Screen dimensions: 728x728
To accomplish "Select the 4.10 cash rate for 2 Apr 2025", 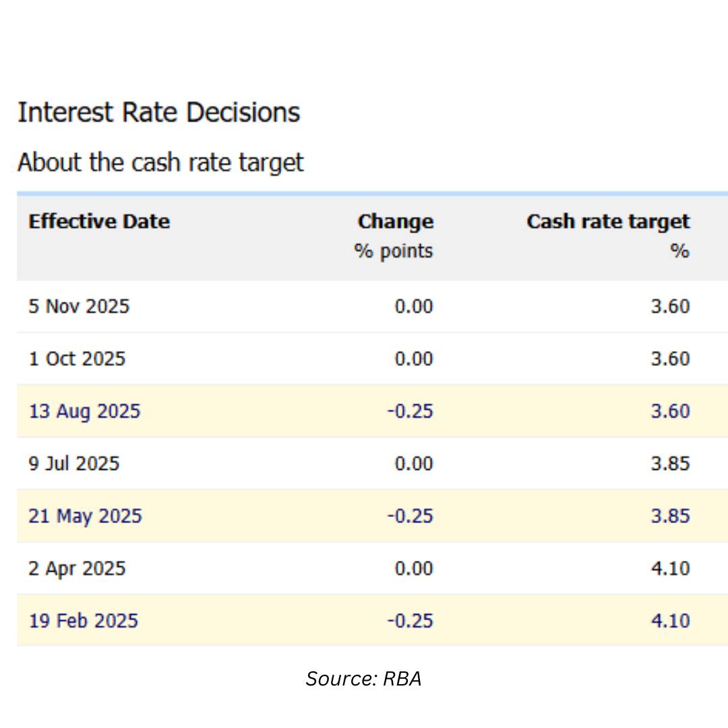I will (x=671, y=569).
